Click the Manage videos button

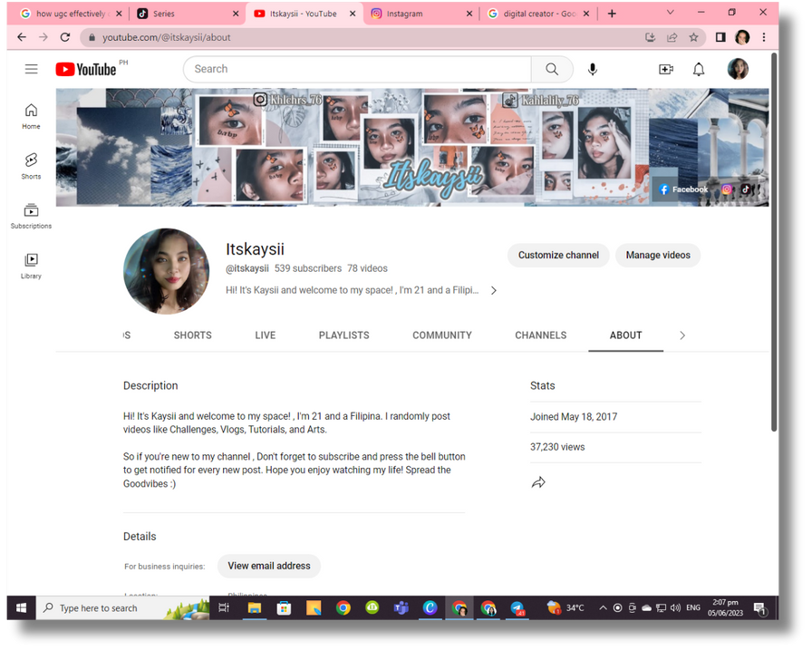click(x=658, y=256)
